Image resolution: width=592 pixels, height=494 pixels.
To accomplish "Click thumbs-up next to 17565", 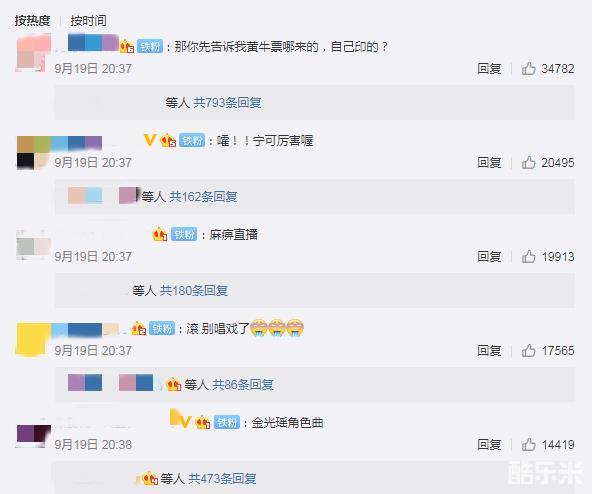I will (528, 351).
